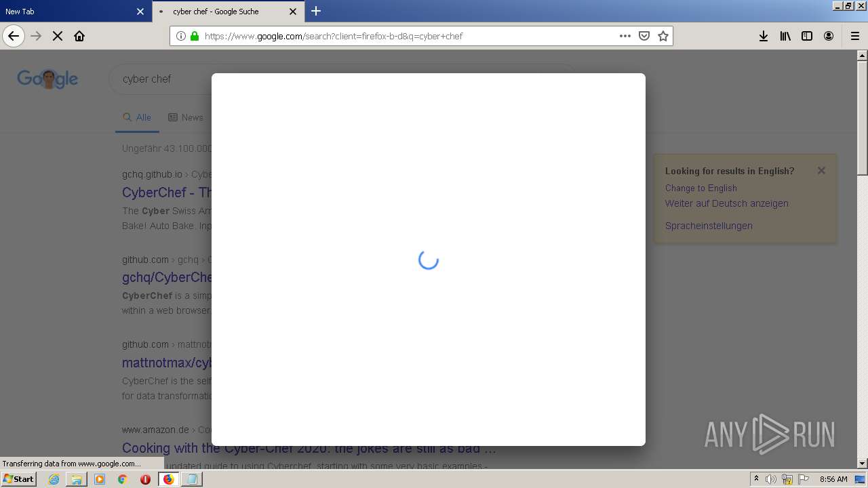This screenshot has height=488, width=868.
Task: Show site information icon in address bar
Action: (180, 36)
